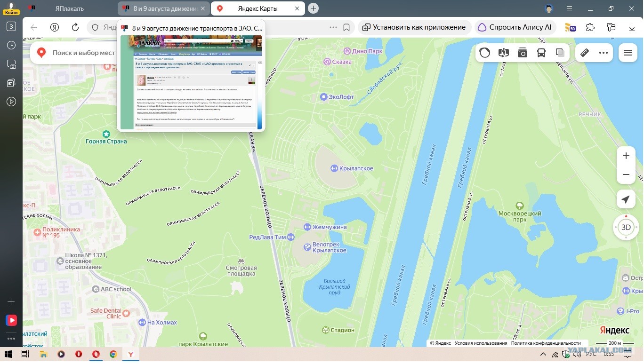Show public transport bus layer
Image resolution: width=644 pixels, height=364 pixels.
541,53
